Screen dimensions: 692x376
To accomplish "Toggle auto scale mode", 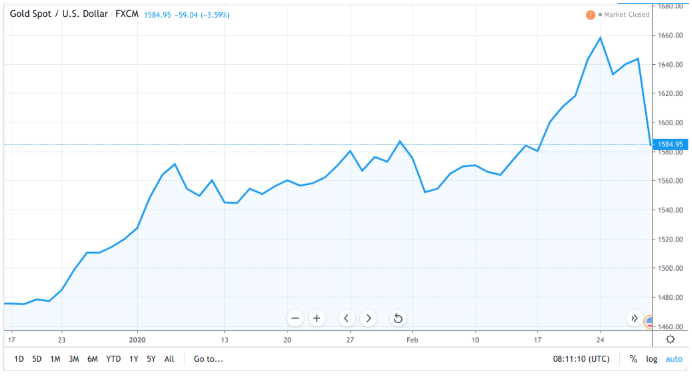I will click(674, 359).
